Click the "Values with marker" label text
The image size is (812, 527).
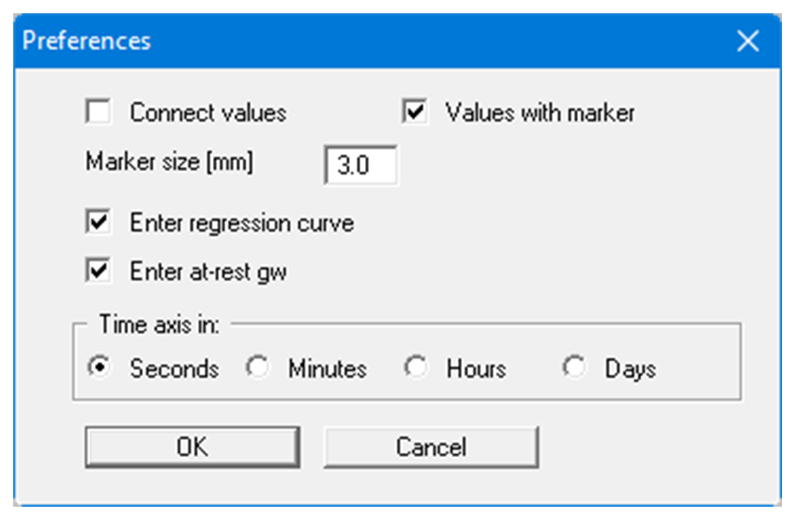coord(539,113)
